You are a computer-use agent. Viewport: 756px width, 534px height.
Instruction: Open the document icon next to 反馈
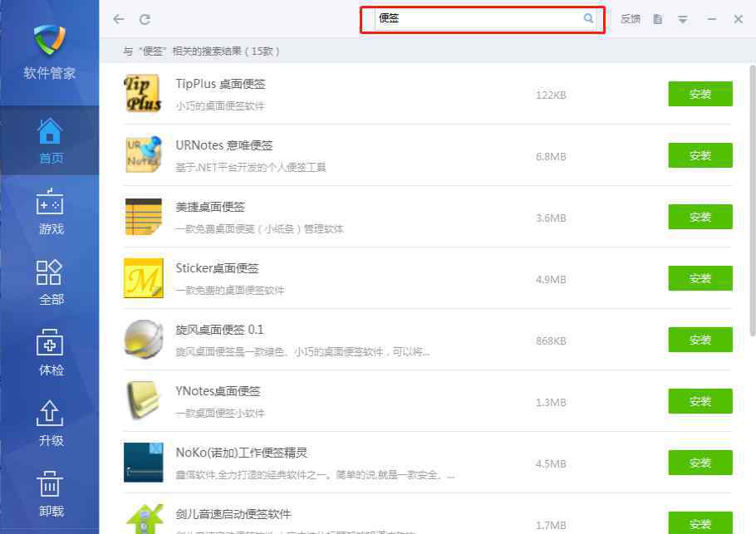click(x=658, y=19)
